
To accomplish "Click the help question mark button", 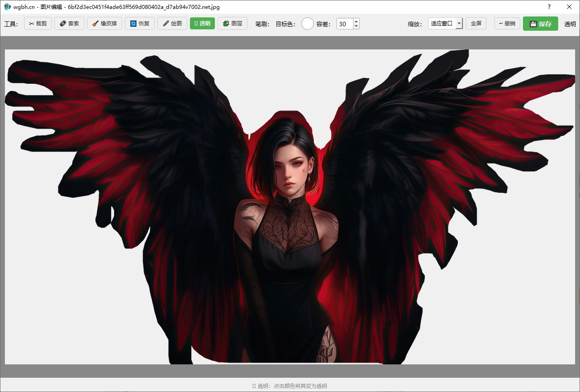I will [549, 7].
